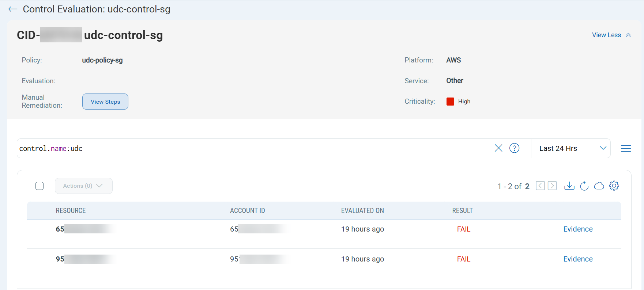Click the CID udc-control-sg heading
Screen dimensions: 644x290
(x=90, y=35)
